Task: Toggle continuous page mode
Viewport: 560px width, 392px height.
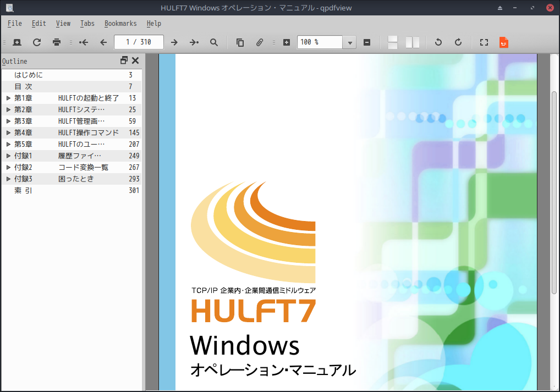Action: point(393,42)
